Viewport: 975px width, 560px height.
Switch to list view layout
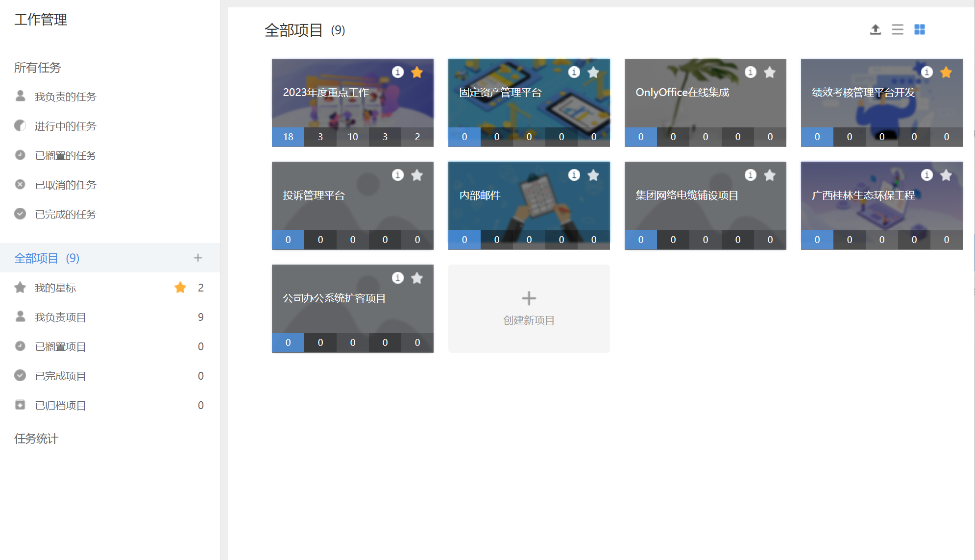tap(897, 30)
